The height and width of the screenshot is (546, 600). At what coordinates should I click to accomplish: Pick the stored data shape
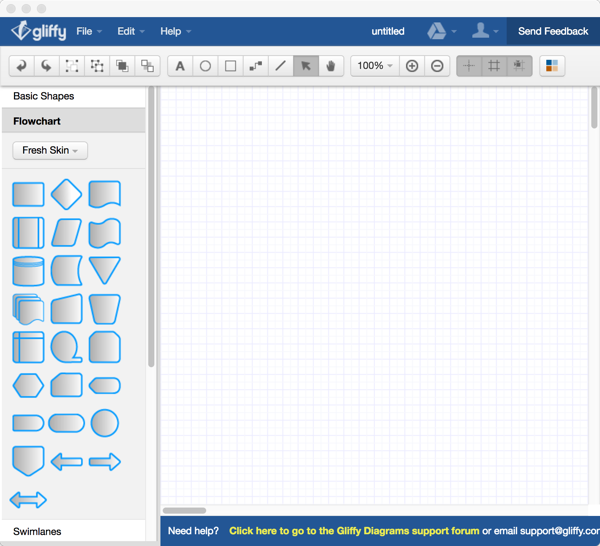pos(66,271)
